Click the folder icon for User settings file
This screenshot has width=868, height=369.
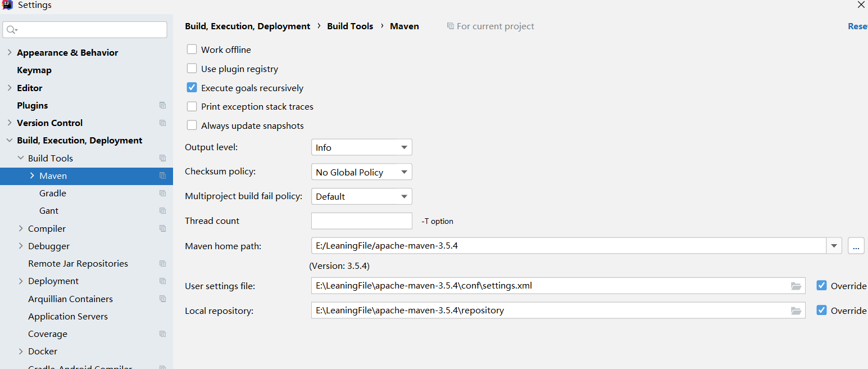click(x=796, y=286)
